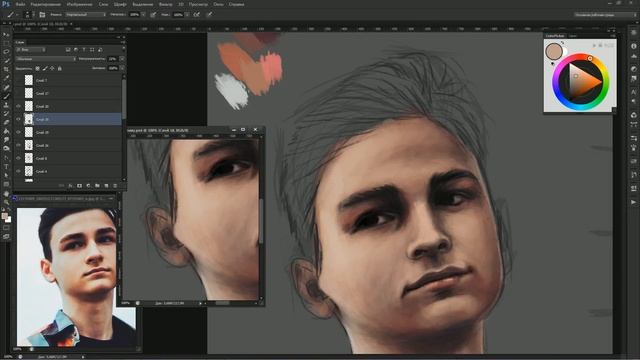Viewport: 640px width, 360px height.
Task: Open the Actions panel play icon
Action: click(633, 202)
